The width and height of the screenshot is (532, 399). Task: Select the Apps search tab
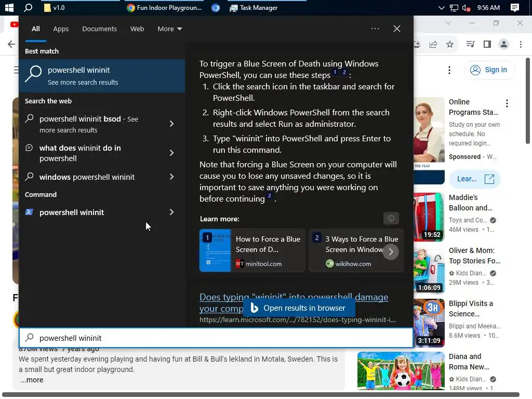[x=61, y=29]
